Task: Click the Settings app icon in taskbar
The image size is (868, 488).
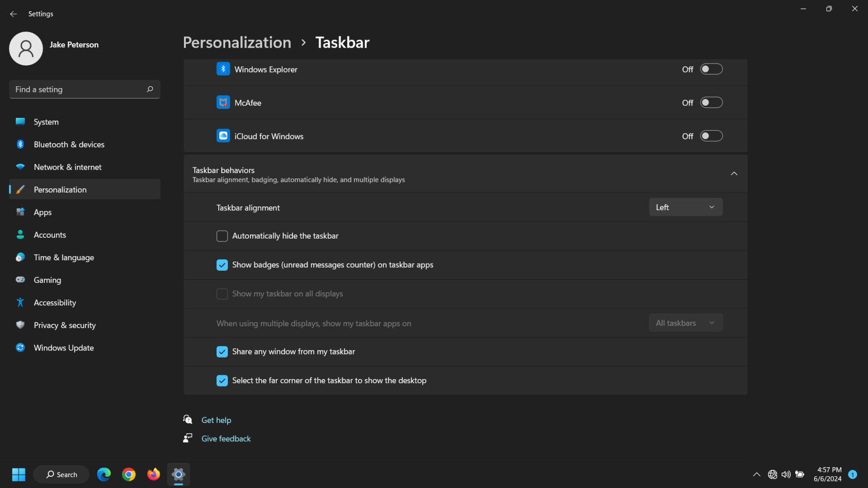Action: pyautogui.click(x=178, y=474)
